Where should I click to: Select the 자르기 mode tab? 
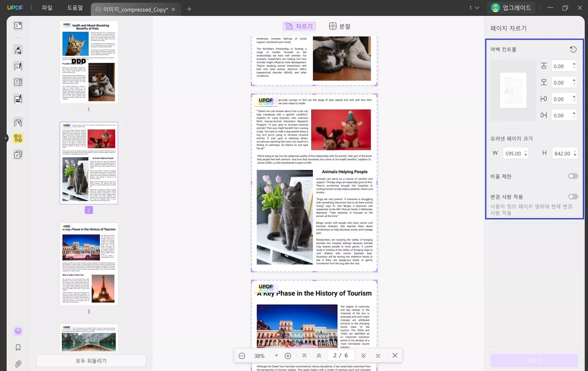click(x=299, y=26)
